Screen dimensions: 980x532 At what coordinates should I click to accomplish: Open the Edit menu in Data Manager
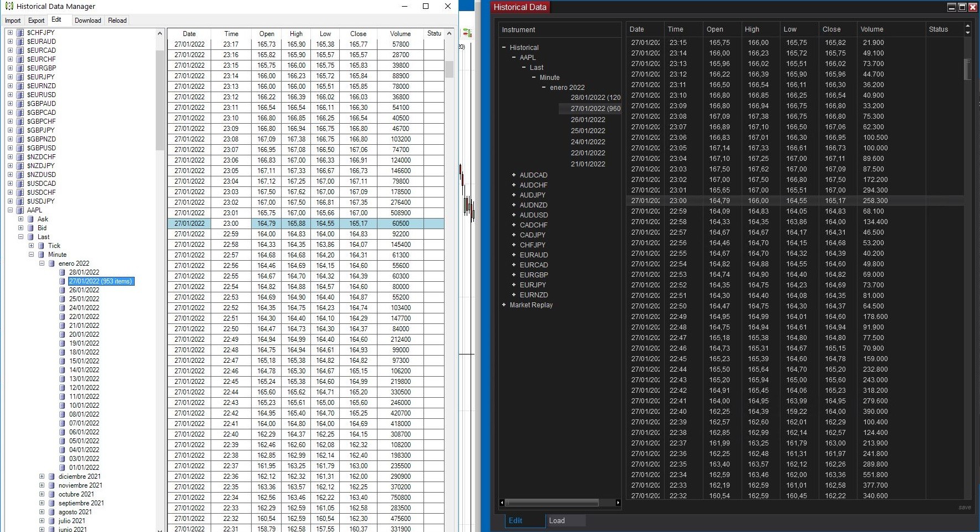point(57,20)
